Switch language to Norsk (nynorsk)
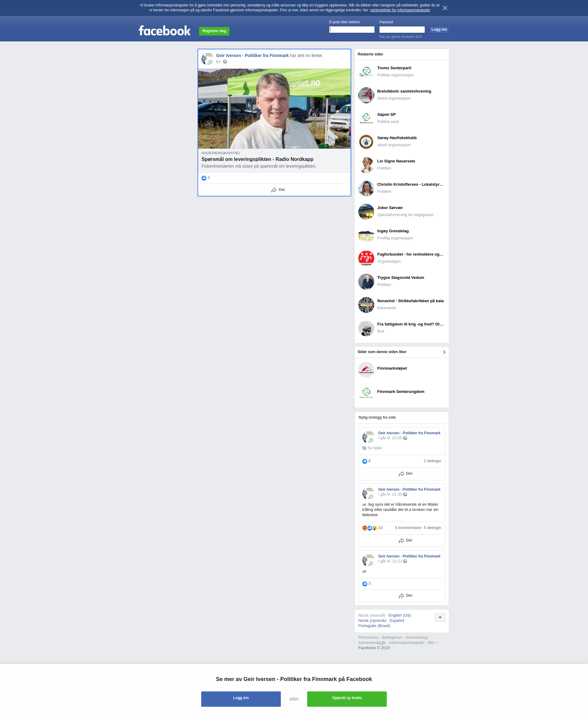 coord(372,621)
